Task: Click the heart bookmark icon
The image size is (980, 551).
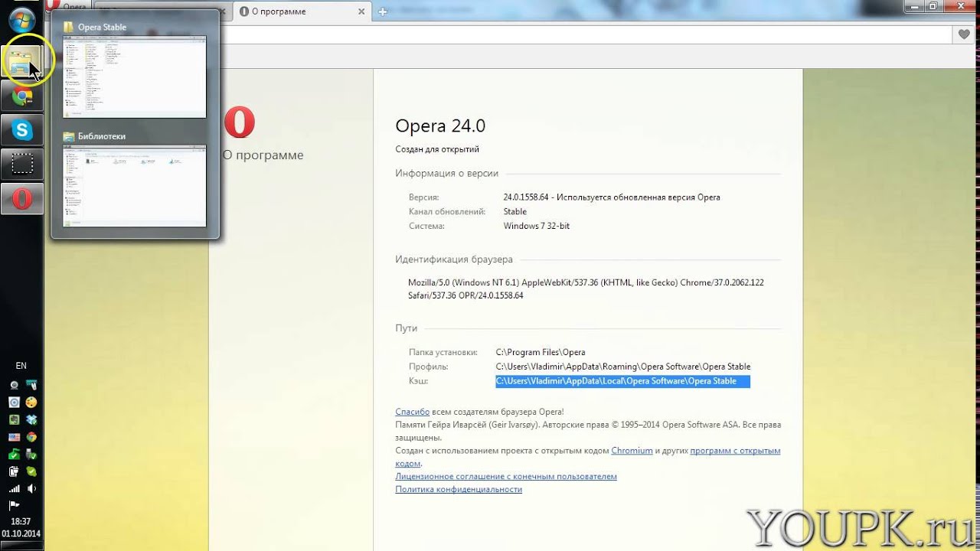Action: [963, 34]
